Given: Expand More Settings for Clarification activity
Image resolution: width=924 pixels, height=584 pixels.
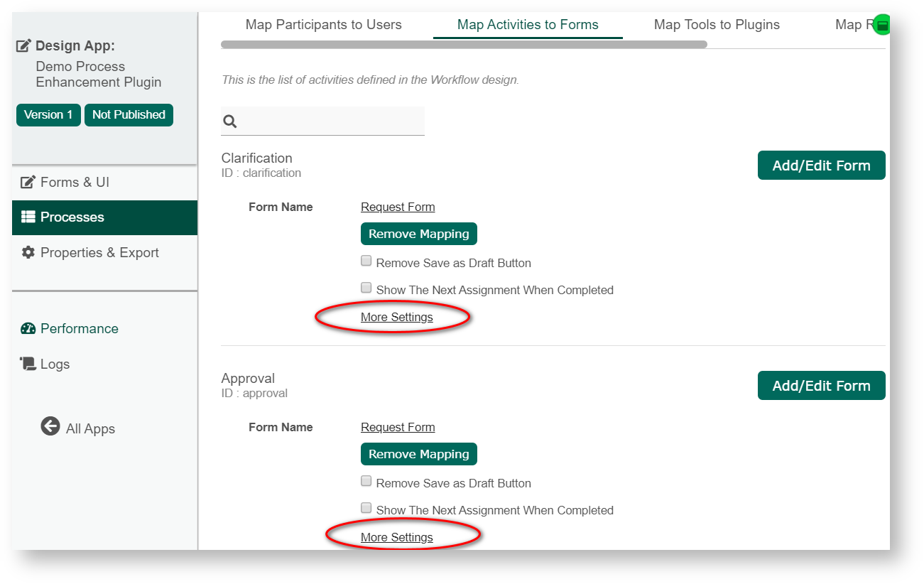Looking at the screenshot, I should [396, 318].
